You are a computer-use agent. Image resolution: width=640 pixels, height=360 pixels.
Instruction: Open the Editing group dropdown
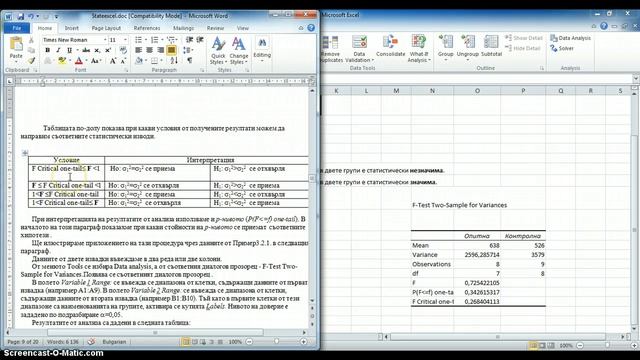(262, 49)
